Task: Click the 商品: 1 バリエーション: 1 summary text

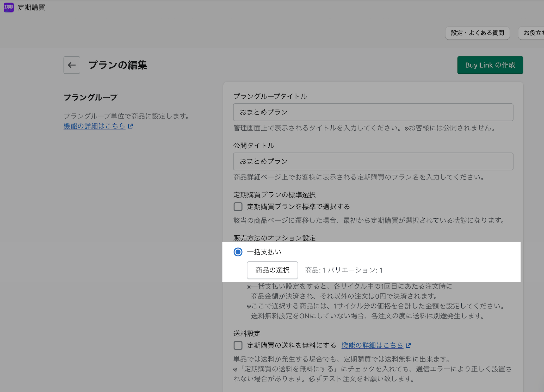Action: (x=344, y=270)
